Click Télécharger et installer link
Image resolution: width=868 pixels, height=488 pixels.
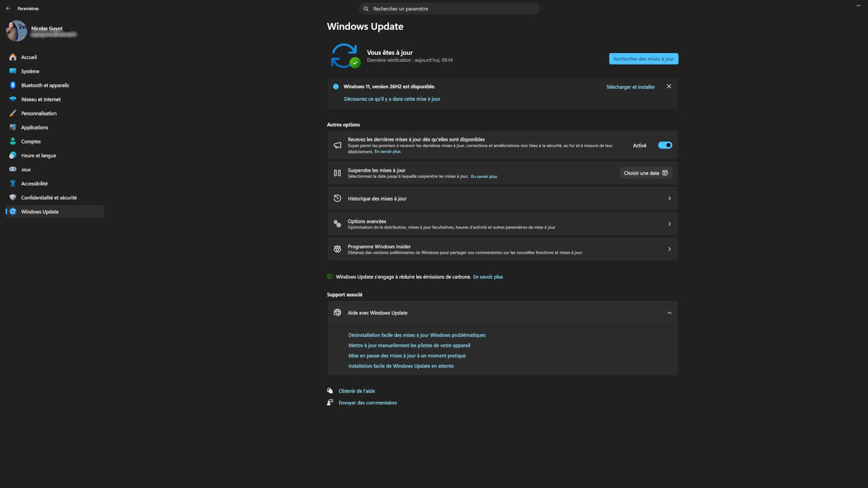click(x=630, y=87)
